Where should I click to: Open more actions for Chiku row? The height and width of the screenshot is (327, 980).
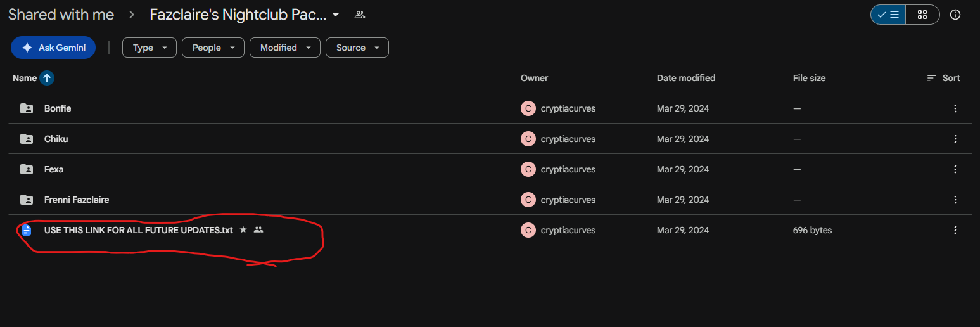[x=955, y=139]
